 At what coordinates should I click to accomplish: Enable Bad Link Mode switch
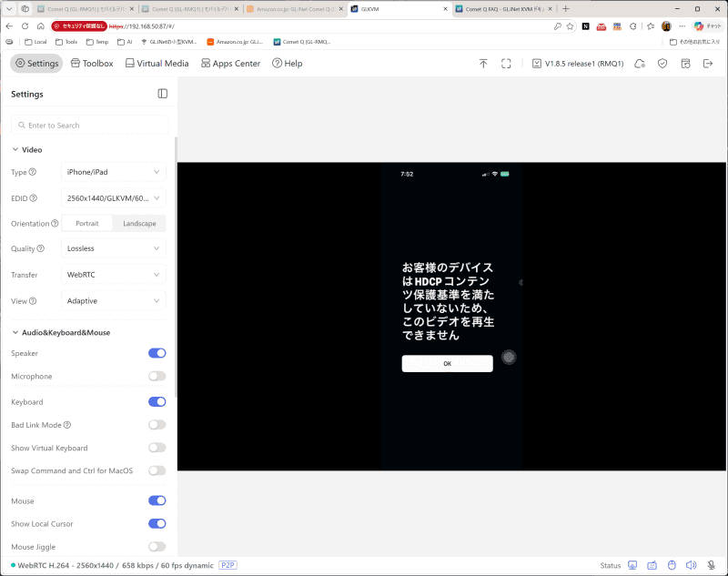(157, 425)
